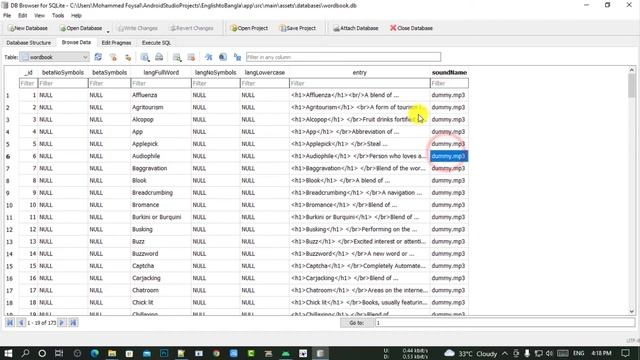This screenshot has height=360, width=640.
Task: Click the volume icon in system tray
Action: [x=549, y=353]
